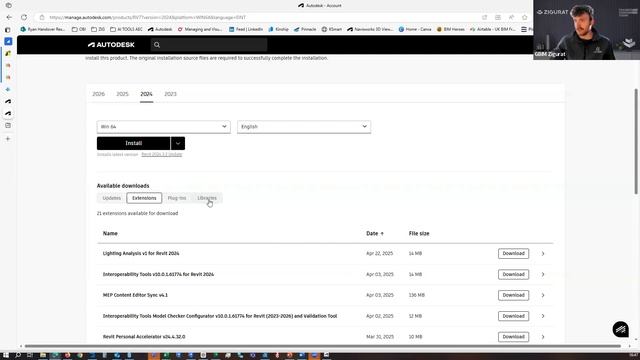Select the 2024 version tab

pos(147,94)
